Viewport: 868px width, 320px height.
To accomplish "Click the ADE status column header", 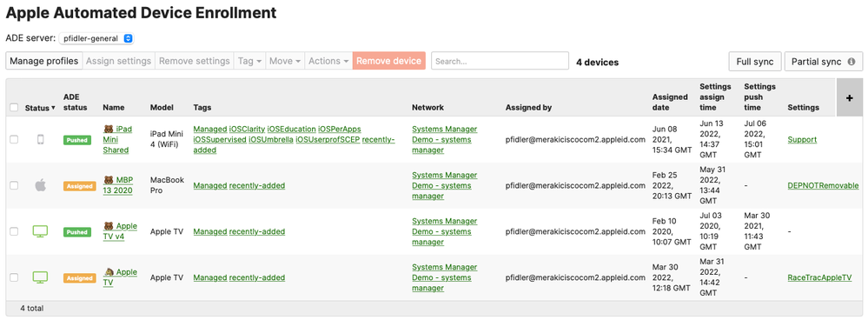I will tap(76, 103).
